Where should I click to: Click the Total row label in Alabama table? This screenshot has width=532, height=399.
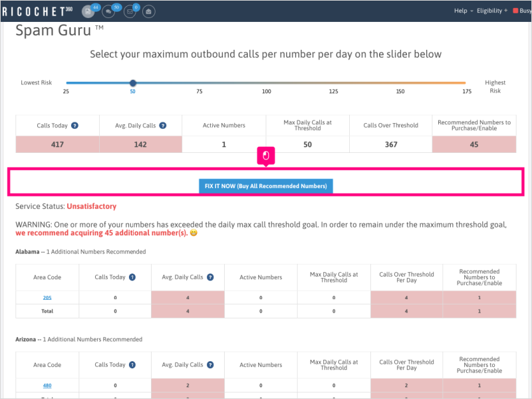[47, 311]
